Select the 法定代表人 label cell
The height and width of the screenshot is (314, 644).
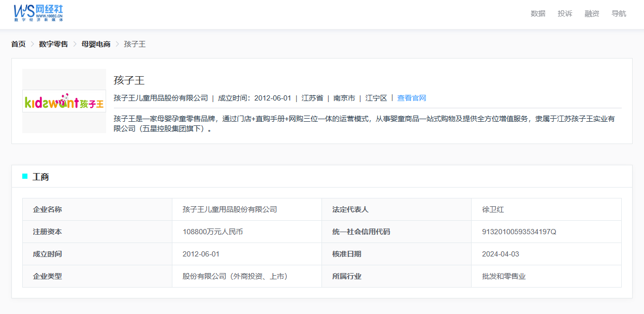(397, 209)
